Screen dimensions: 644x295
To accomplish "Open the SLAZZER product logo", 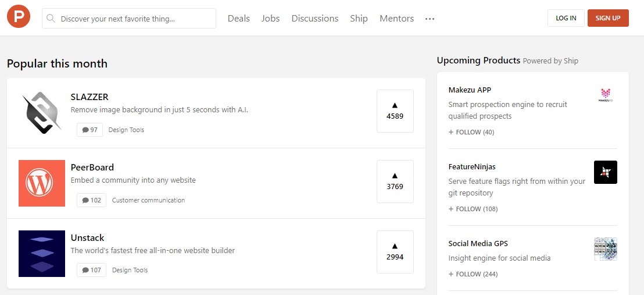I will click(42, 113).
